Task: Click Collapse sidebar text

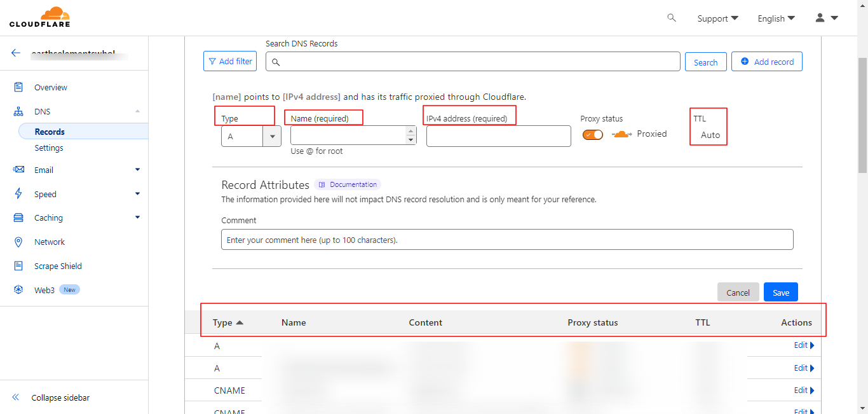Action: pos(60,397)
